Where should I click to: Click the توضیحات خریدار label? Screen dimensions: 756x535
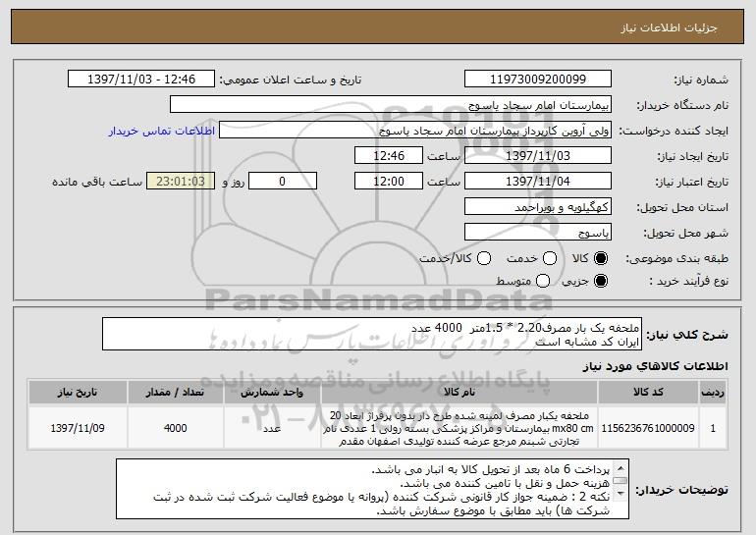(x=681, y=490)
